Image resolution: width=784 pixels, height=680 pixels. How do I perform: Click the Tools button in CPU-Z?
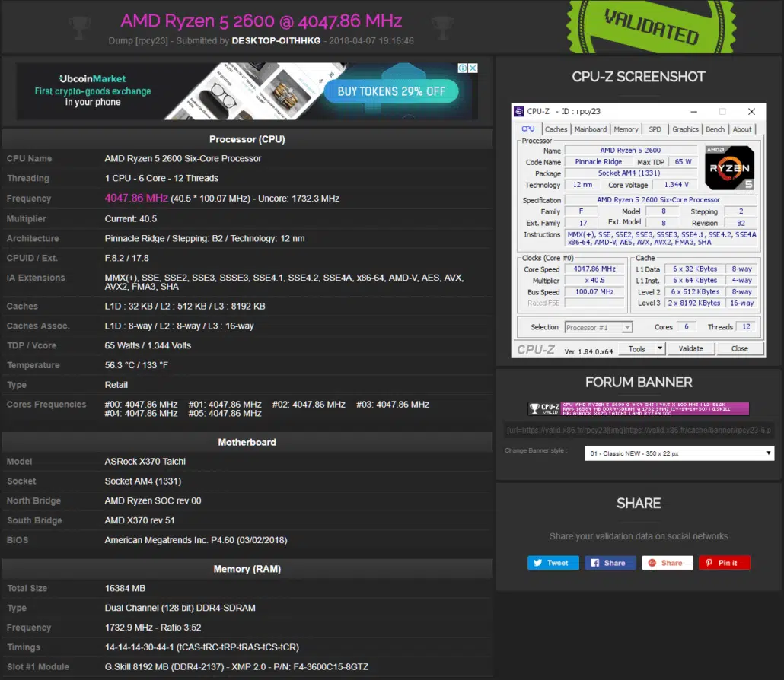tap(636, 348)
